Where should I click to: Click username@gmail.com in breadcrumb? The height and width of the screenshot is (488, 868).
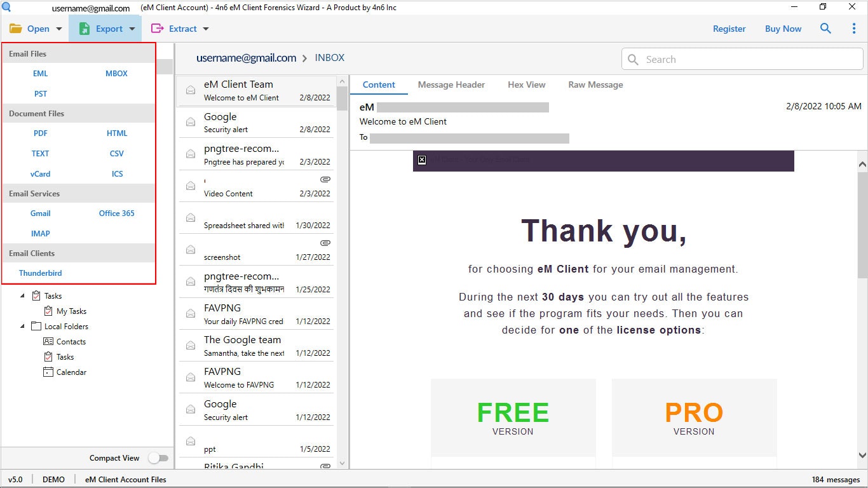click(247, 58)
